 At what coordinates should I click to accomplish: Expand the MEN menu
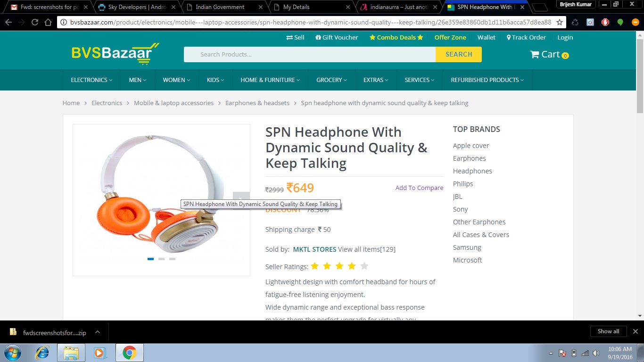(138, 80)
